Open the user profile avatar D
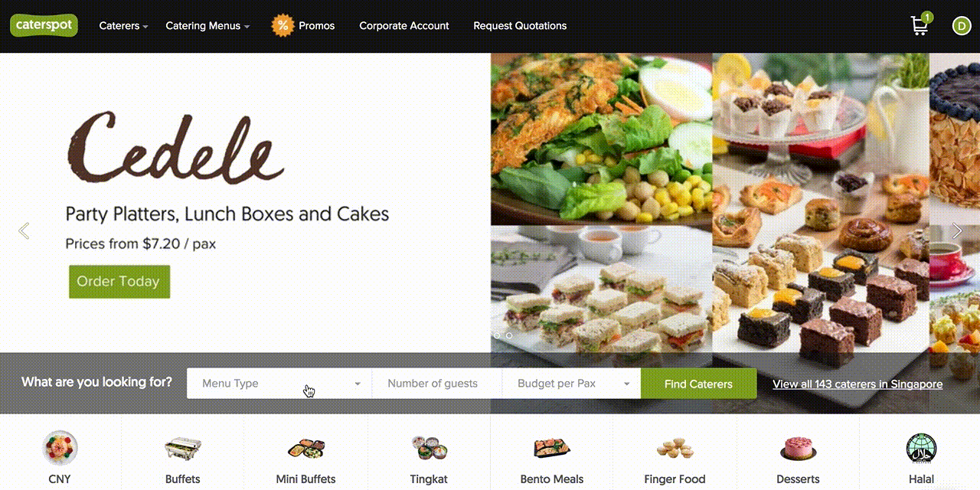This screenshot has width=980, height=490. coord(961,25)
